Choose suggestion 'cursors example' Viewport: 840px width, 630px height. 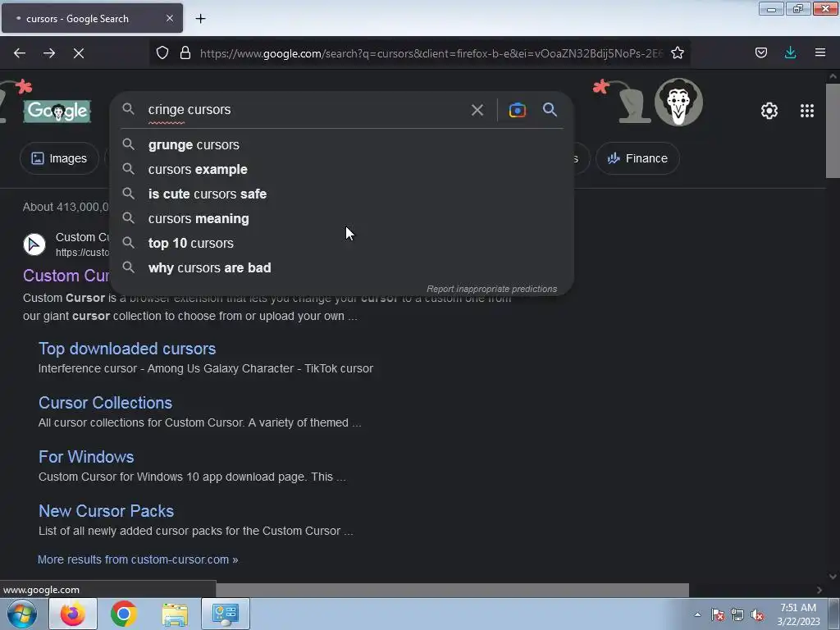[342, 169]
